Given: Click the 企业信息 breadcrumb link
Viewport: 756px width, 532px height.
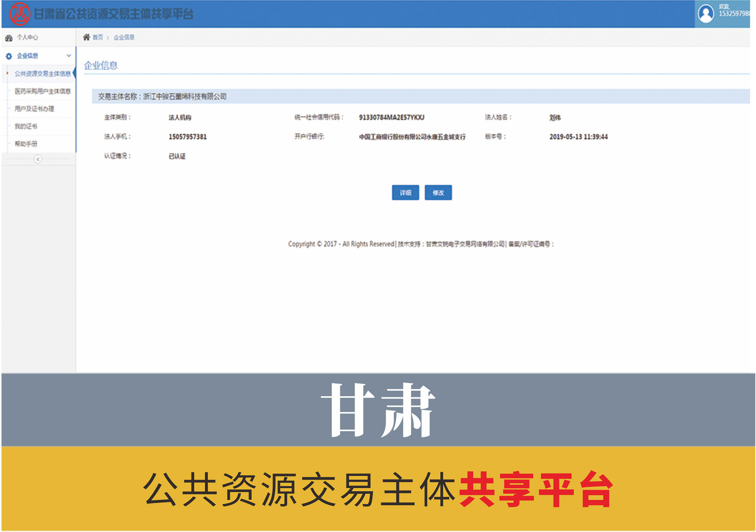Looking at the screenshot, I should pos(124,37).
